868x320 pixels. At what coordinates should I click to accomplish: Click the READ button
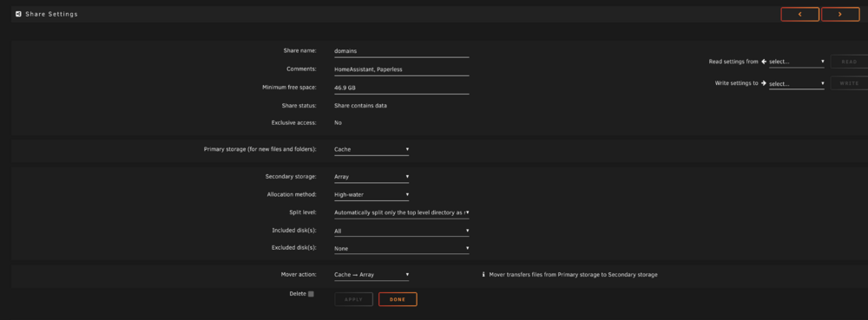[849, 62]
